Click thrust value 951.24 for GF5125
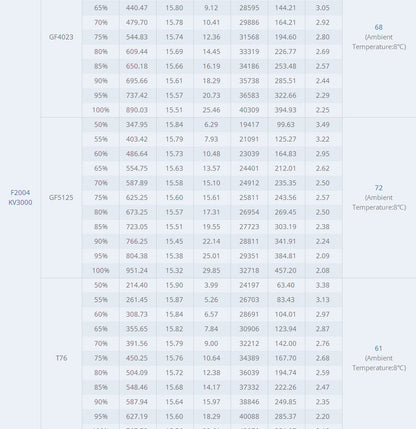416x429 pixels. (x=137, y=270)
